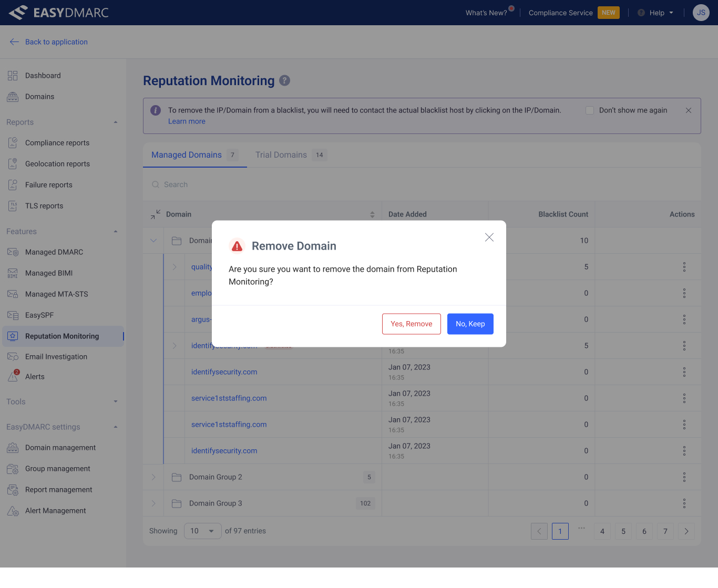Collapse EasyDMARC settings section
Image resolution: width=718 pixels, height=588 pixels.
tap(116, 427)
